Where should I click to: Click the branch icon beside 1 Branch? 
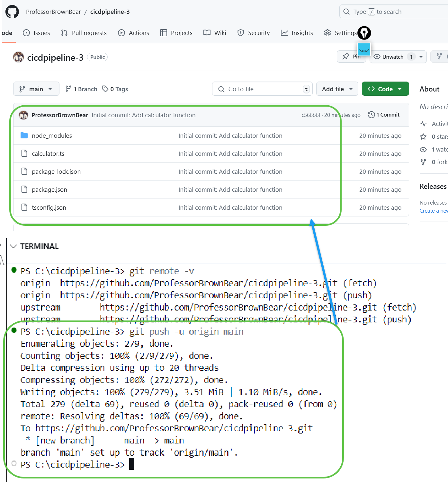68,89
